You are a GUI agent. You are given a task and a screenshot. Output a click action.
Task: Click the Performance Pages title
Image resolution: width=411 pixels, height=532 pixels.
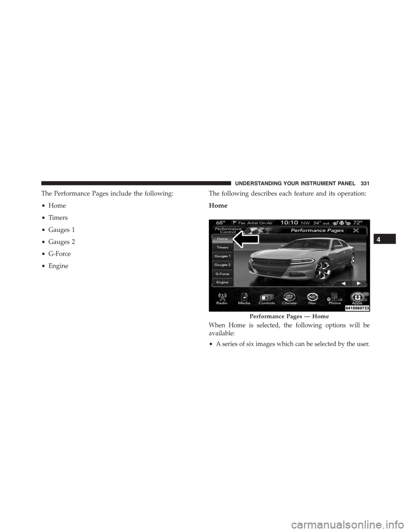point(317,230)
